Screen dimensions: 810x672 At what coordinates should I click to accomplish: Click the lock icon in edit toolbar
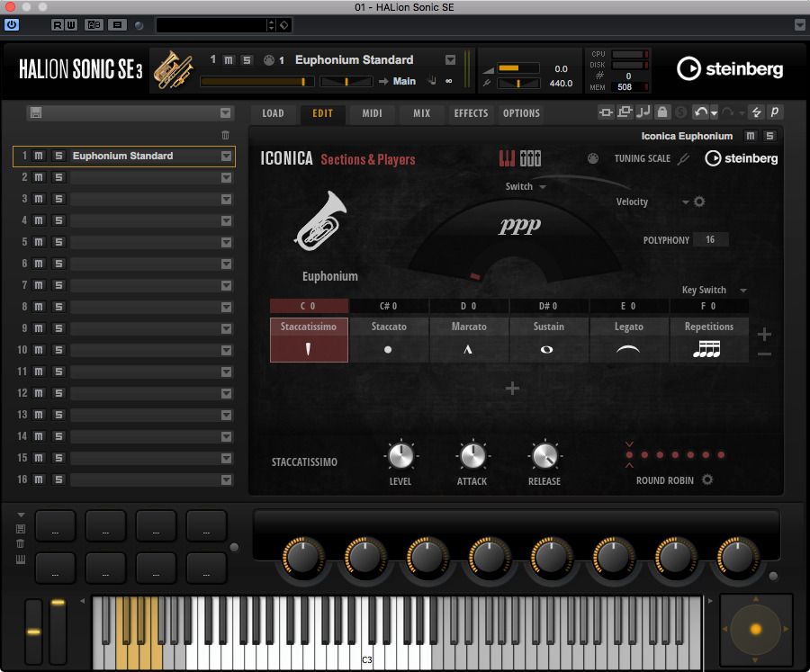click(x=661, y=112)
